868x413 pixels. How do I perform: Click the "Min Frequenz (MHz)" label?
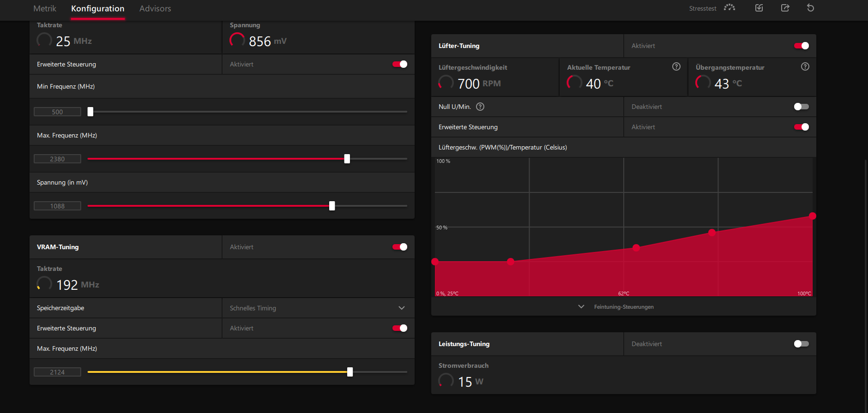click(x=66, y=86)
